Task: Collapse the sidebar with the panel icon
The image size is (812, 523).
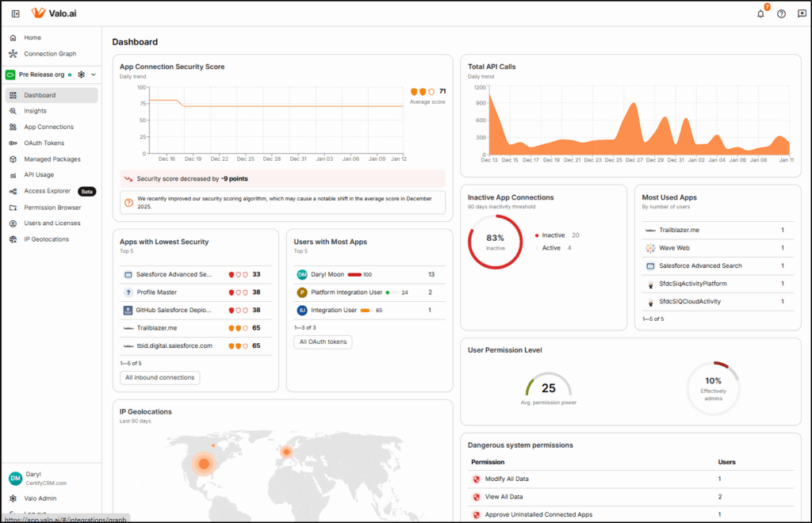Action: coord(15,13)
